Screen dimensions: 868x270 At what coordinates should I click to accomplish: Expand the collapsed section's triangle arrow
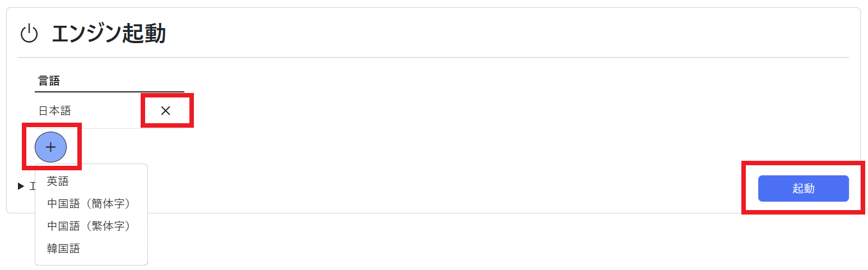(x=21, y=186)
